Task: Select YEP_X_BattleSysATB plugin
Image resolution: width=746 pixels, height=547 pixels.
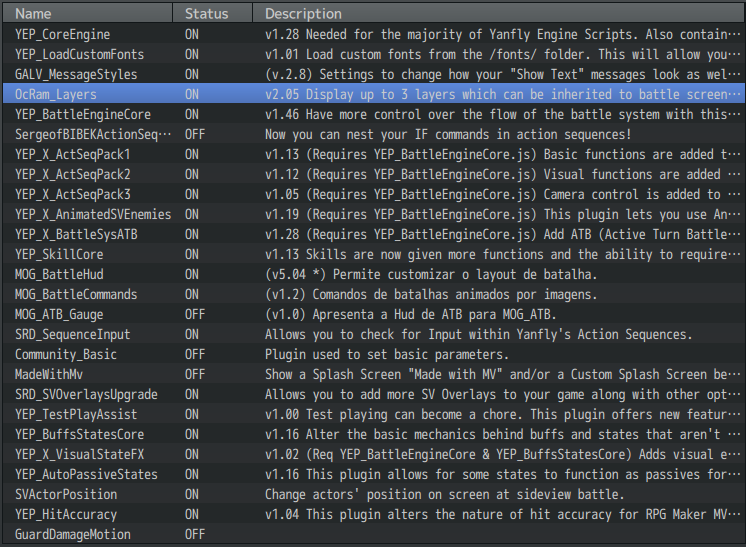Action: pos(76,234)
